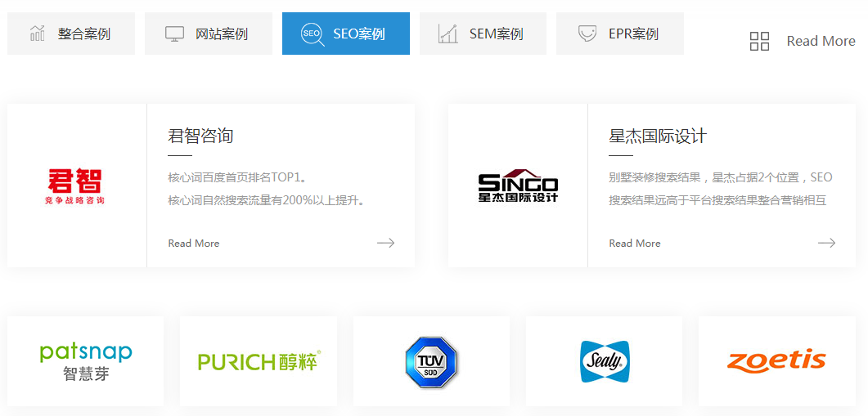This screenshot has height=416, width=868.
Task: Click the SINGO 星杰国际设计 logo
Action: [x=518, y=186]
